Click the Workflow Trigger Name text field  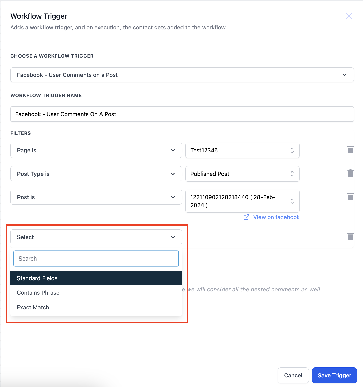(x=182, y=114)
